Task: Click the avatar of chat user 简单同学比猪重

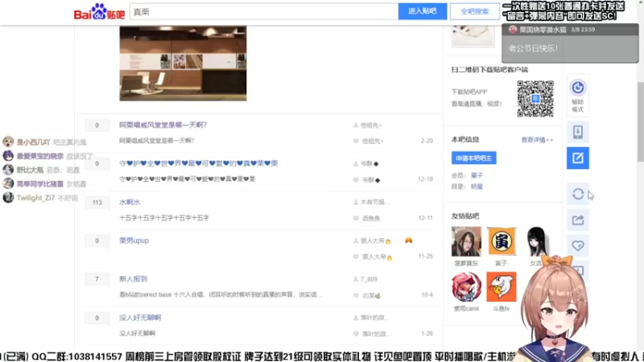Action: click(x=8, y=183)
